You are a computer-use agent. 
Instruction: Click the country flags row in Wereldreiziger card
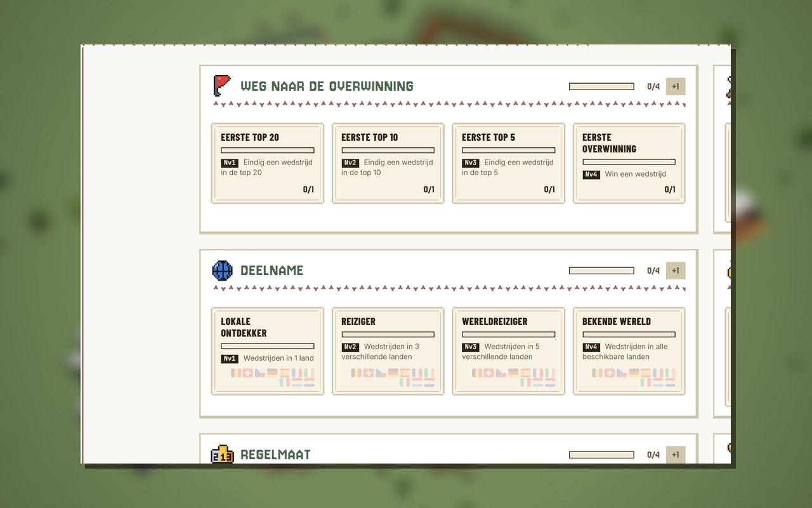[513, 378]
